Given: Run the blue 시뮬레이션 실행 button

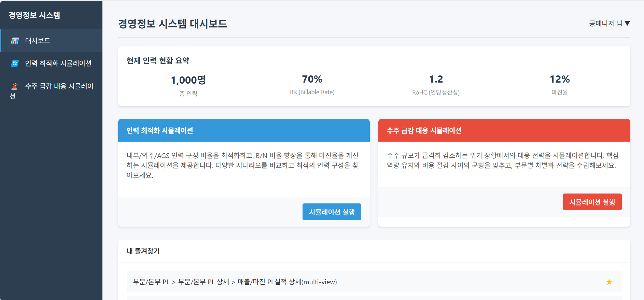Looking at the screenshot, I should point(332,212).
